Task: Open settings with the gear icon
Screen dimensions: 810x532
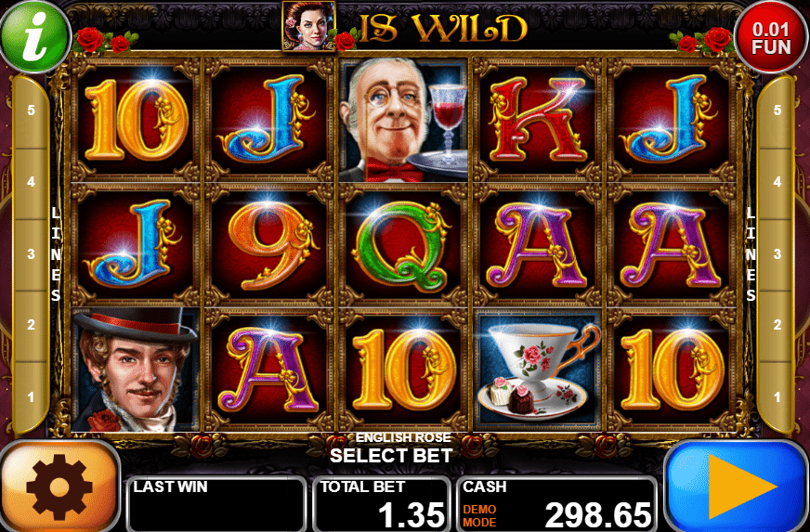Action: [x=60, y=487]
